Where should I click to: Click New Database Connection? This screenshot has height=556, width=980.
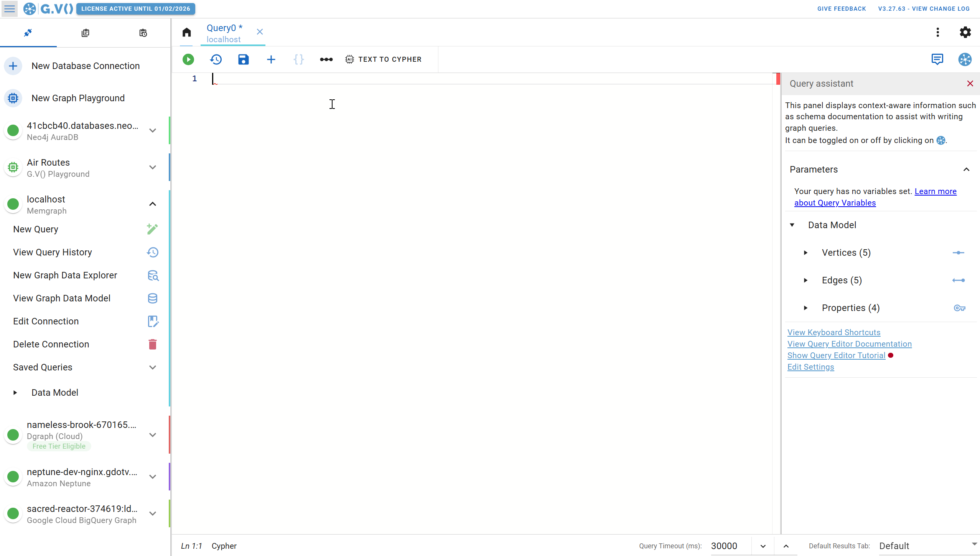pyautogui.click(x=85, y=66)
